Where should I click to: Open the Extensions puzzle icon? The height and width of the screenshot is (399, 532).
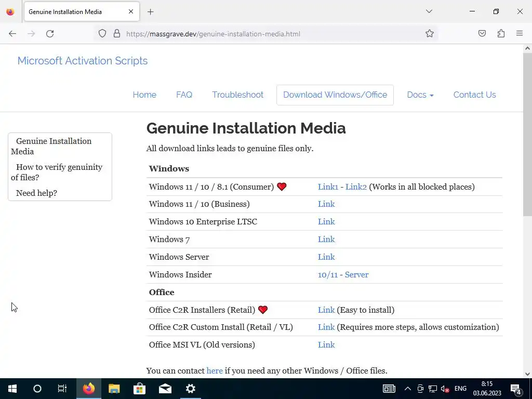point(501,34)
